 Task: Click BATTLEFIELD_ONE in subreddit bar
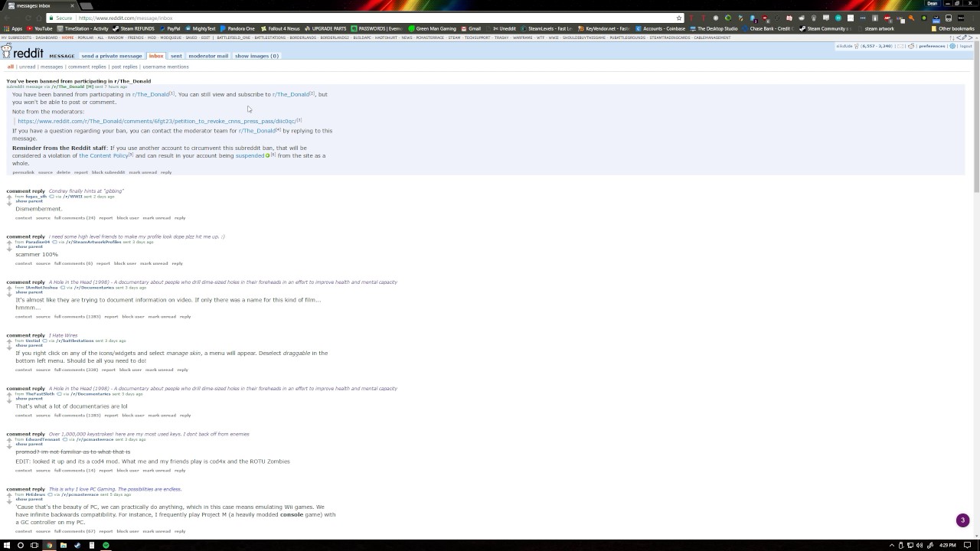(x=234, y=37)
